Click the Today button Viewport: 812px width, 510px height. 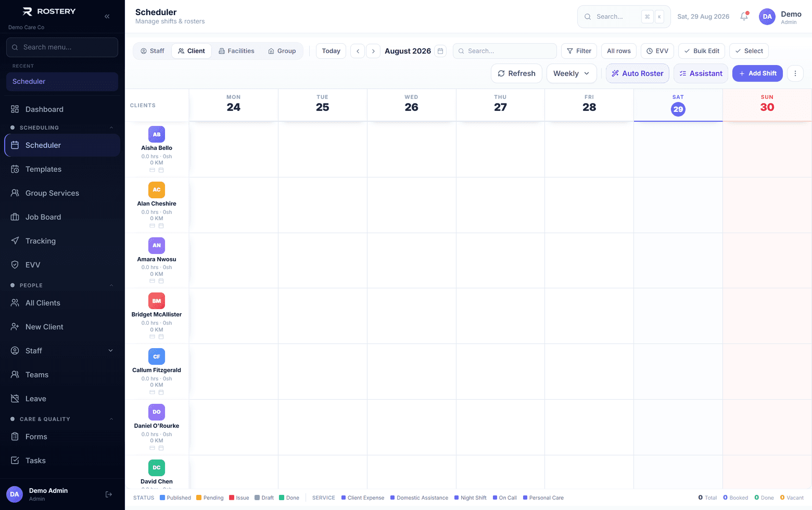331,51
